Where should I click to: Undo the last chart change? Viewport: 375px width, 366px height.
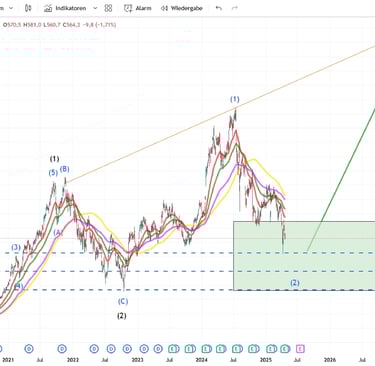click(x=219, y=8)
